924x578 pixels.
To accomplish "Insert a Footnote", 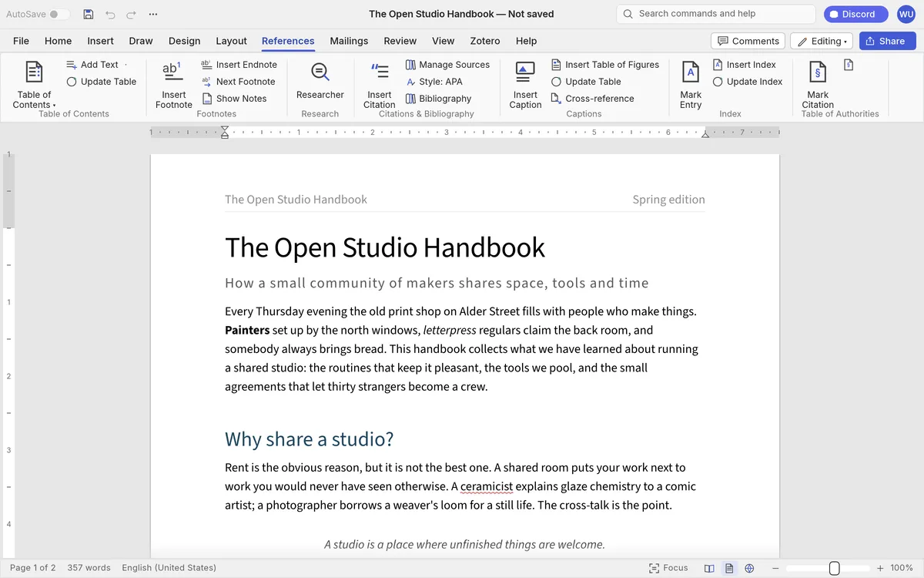I will [173, 85].
